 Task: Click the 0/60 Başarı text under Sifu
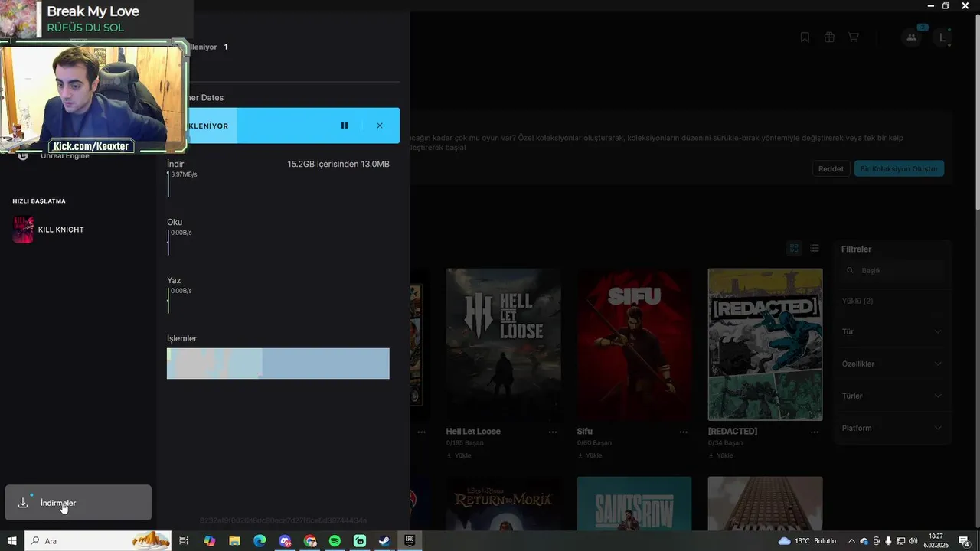594,443
